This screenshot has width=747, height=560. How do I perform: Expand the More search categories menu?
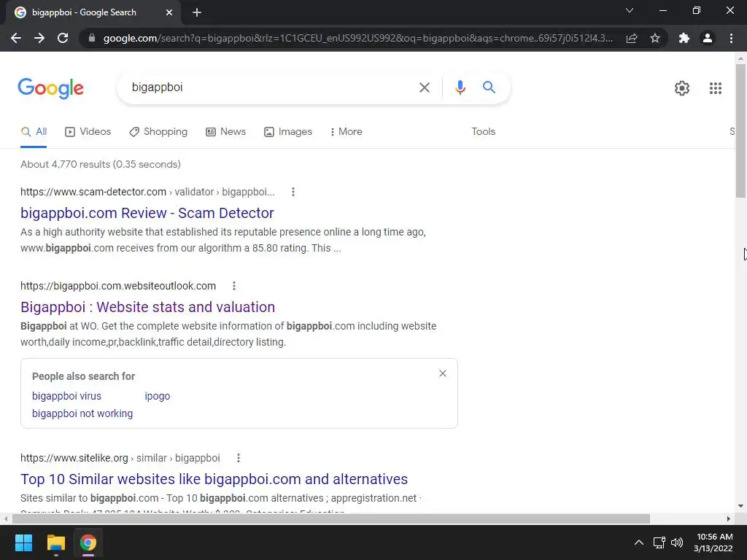(347, 132)
